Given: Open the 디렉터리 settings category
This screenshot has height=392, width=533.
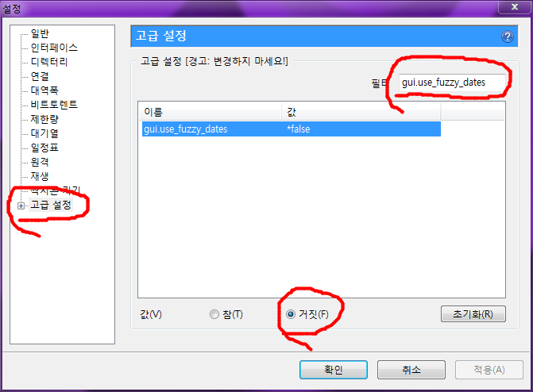Looking at the screenshot, I should (49, 62).
